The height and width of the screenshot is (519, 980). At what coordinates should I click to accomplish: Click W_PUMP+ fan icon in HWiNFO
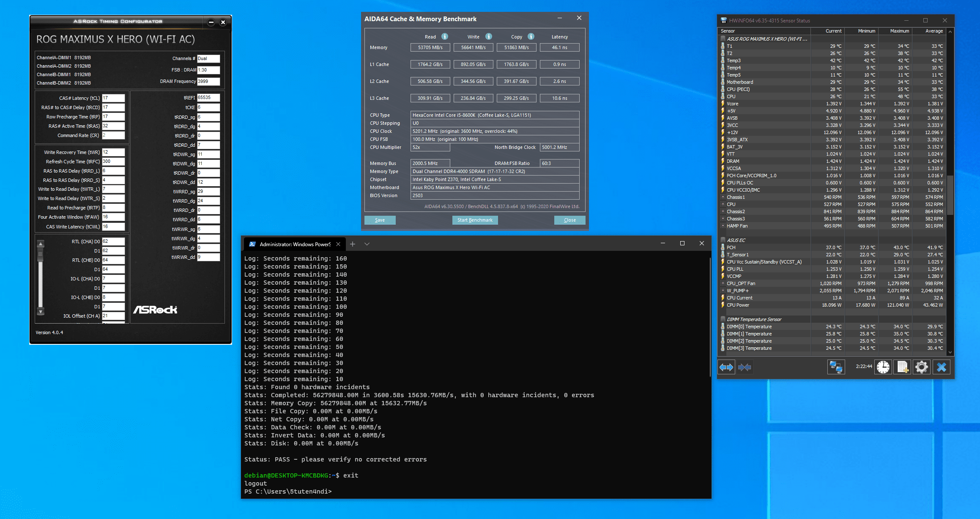(x=723, y=290)
